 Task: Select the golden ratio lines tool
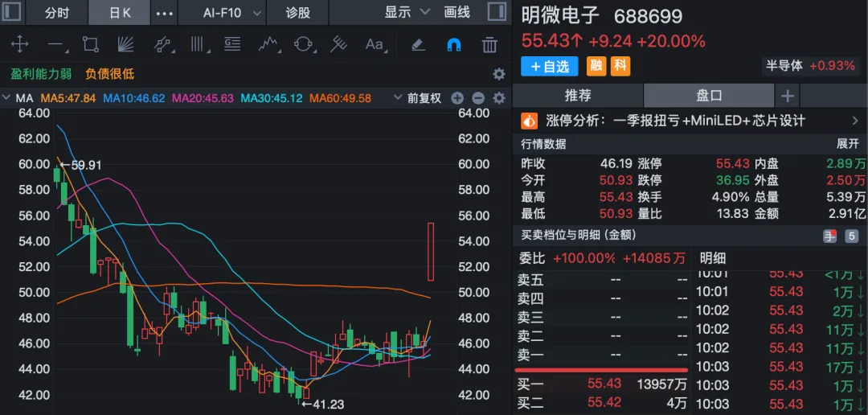[x=232, y=44]
